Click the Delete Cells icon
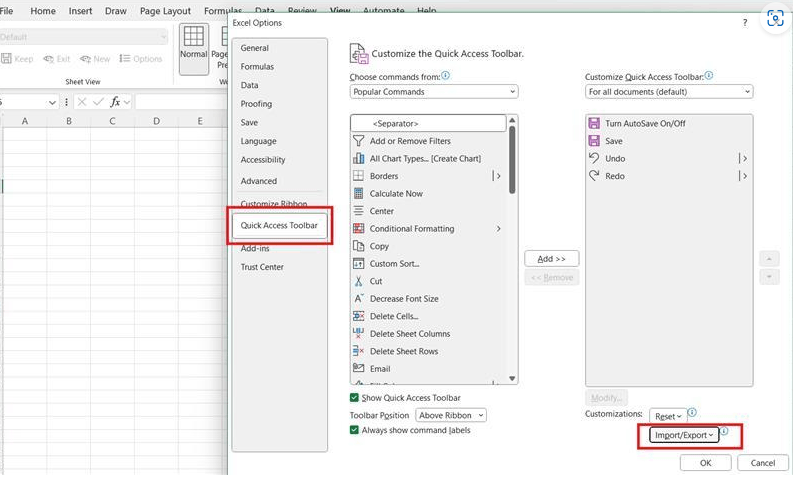This screenshot has height=477, width=793. click(x=358, y=316)
